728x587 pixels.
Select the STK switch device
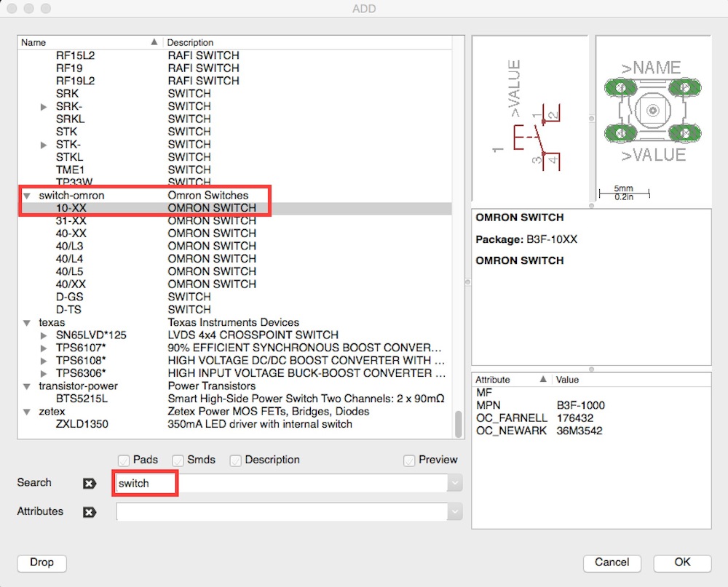234,132
